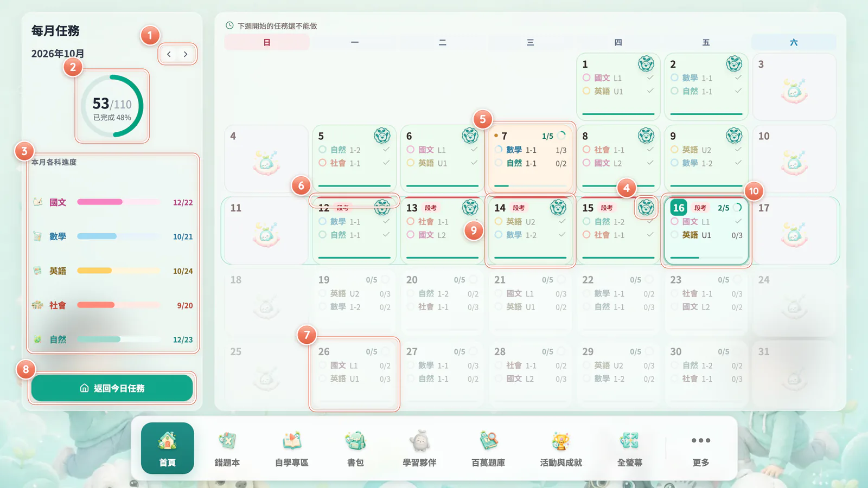Click the 53/110 monthly progress ring
868x488 pixels.
click(x=112, y=106)
